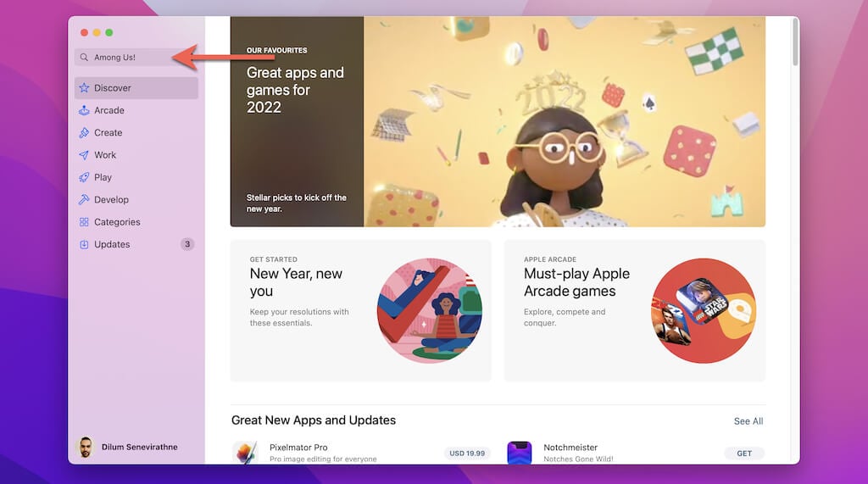Click the yoga illustration circle
The width and height of the screenshot is (868, 484).
pyautogui.click(x=430, y=311)
